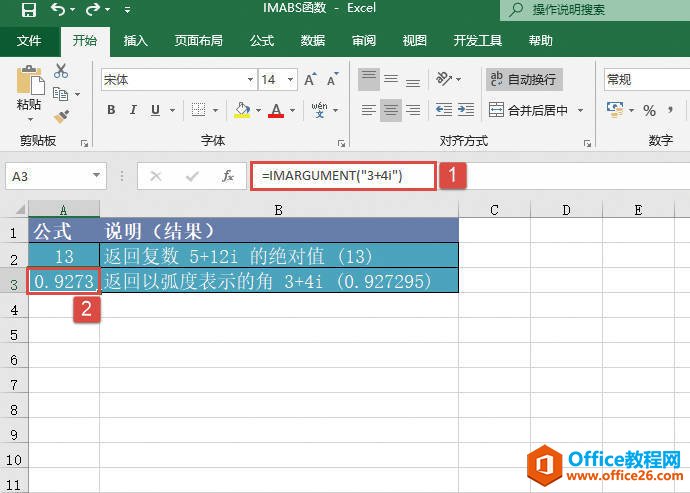Open the 文件 tab
Image resolution: width=690 pixels, height=493 pixels.
click(x=29, y=41)
